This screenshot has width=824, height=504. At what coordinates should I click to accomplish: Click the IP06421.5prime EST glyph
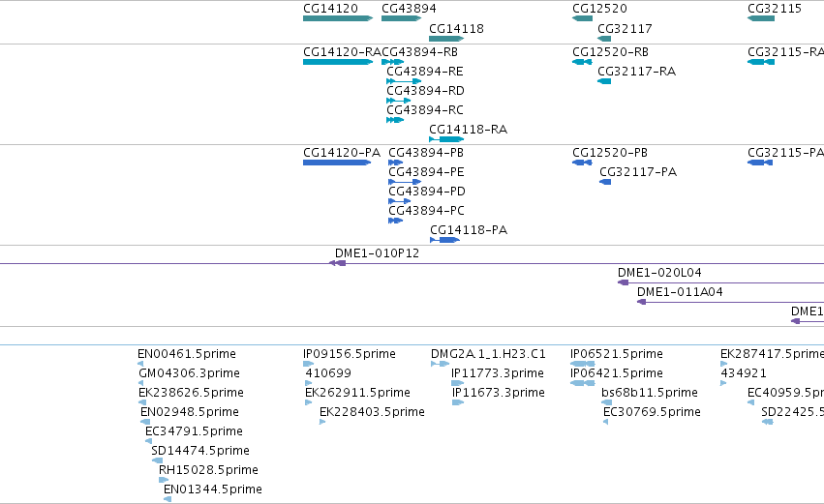click(582, 383)
